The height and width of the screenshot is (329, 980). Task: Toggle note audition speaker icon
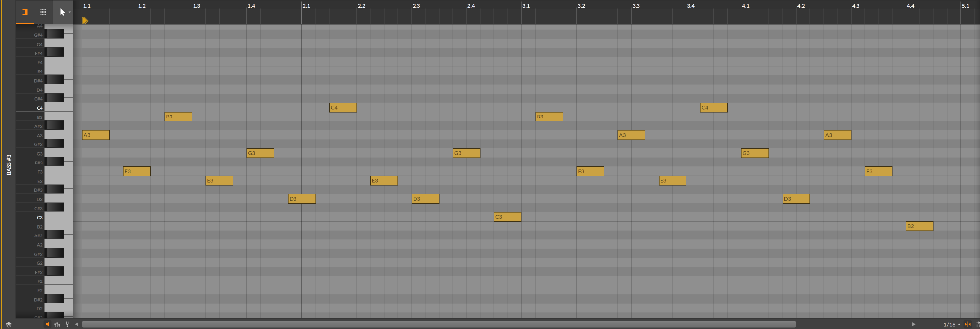click(48, 324)
